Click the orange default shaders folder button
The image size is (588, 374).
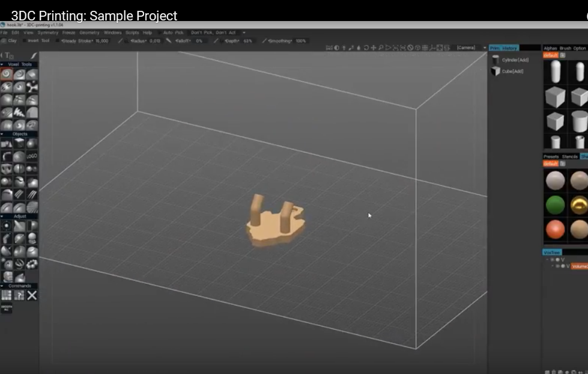[x=551, y=164]
